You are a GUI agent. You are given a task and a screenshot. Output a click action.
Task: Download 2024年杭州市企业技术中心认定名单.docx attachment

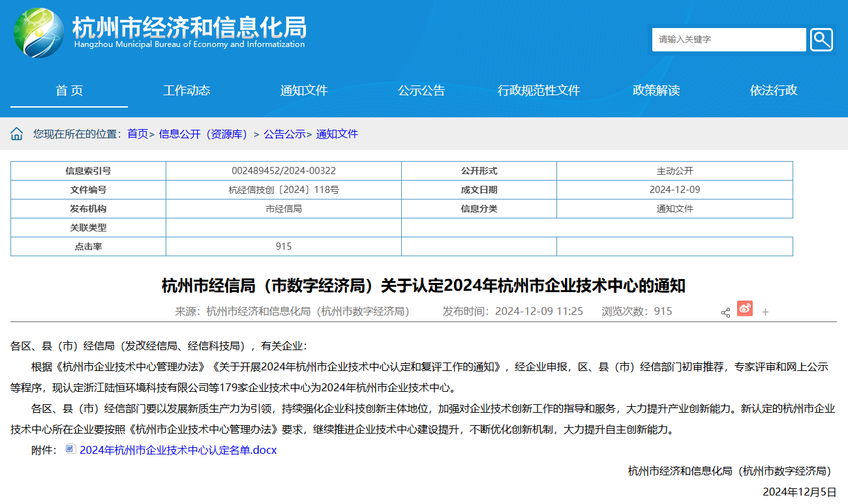[x=178, y=450]
